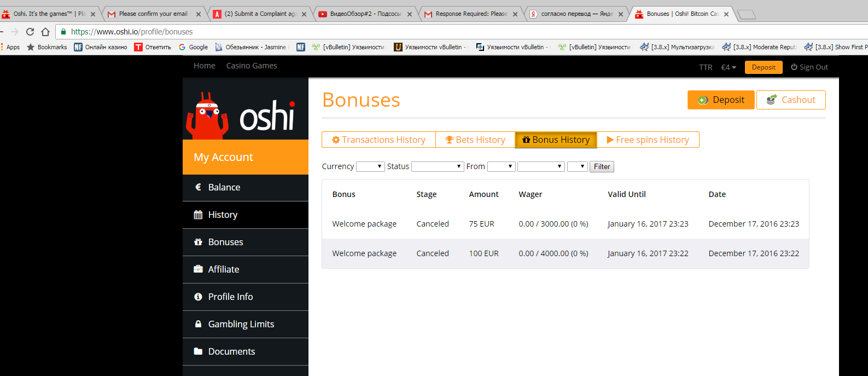Click the euro icon beside Balance
The width and height of the screenshot is (868, 376).
[x=198, y=187]
